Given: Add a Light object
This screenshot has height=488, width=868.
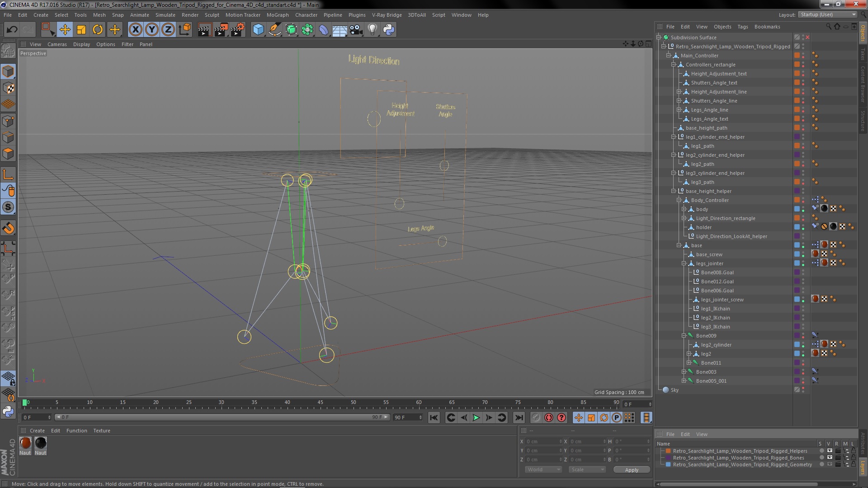Looking at the screenshot, I should 373,30.
